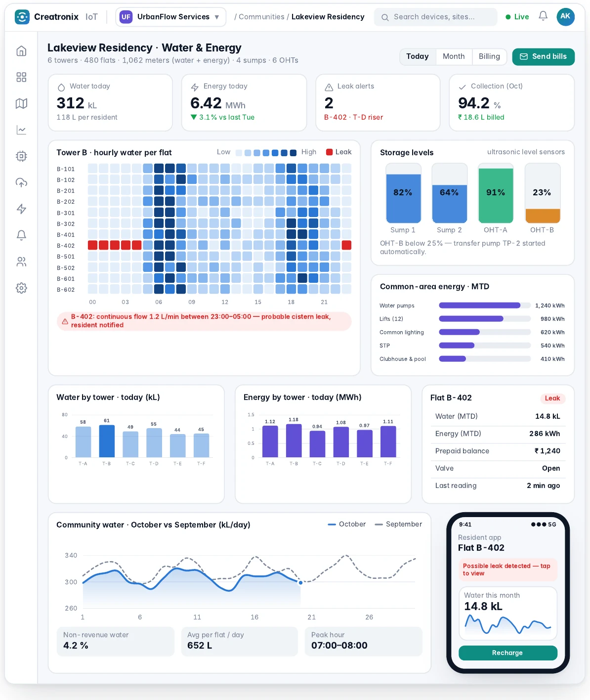Screen dimensions: 590x700
Task: Click the Leak badge on Flat B-402
Action: click(552, 398)
